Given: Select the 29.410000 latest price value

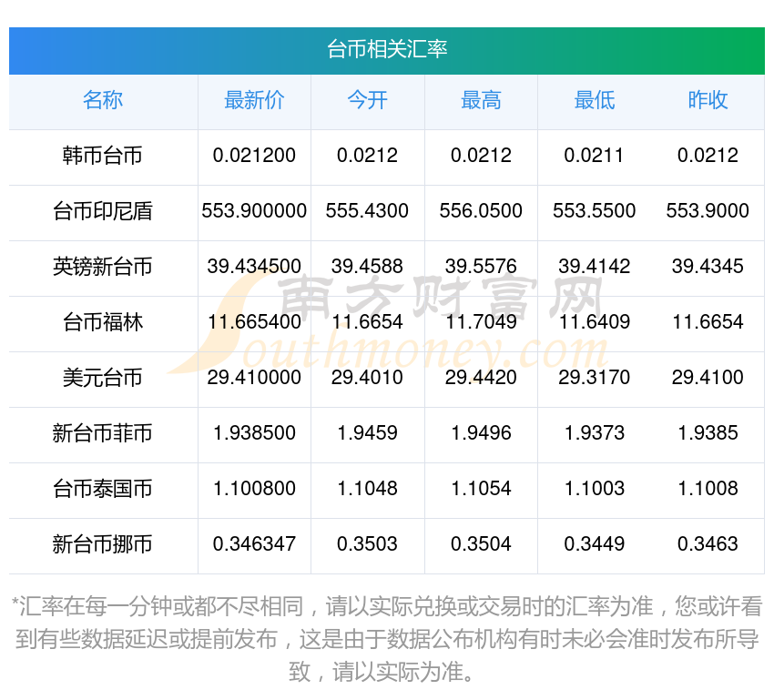Looking at the screenshot, I should [254, 378].
